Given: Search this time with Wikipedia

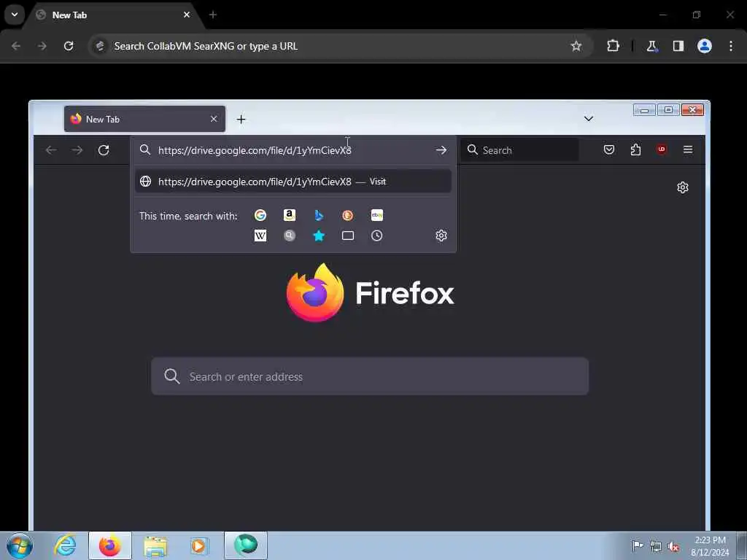Looking at the screenshot, I should click(x=260, y=236).
